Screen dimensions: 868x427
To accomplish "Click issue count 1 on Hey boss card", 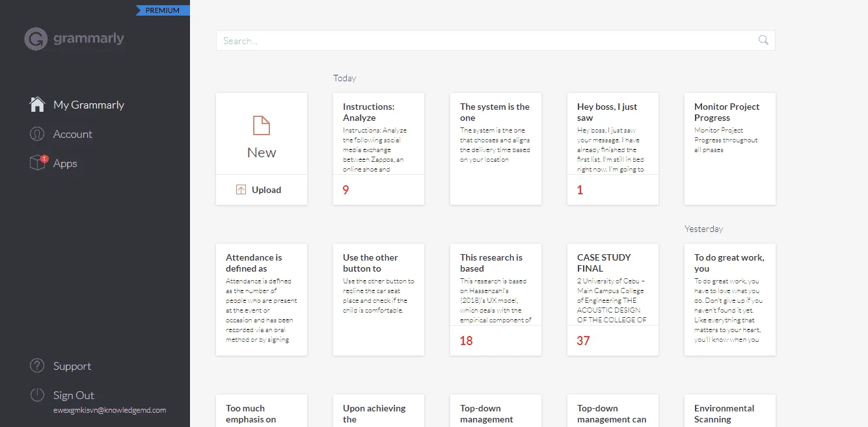I will 580,190.
